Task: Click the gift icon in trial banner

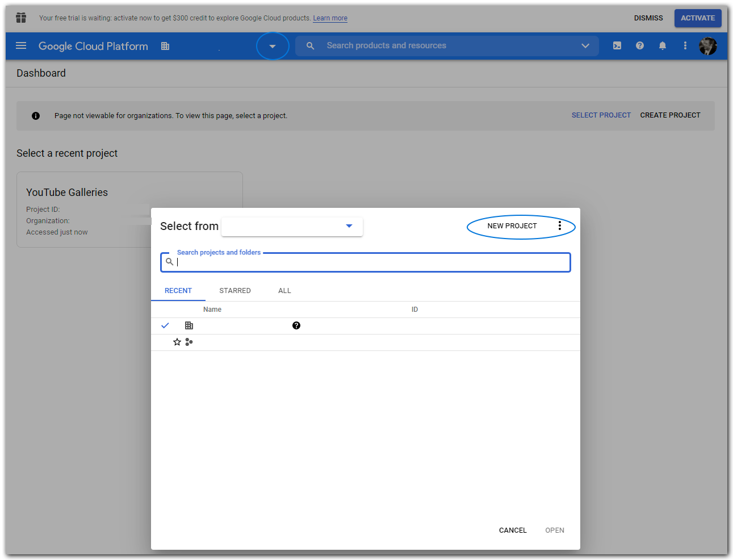Action: pos(21,18)
